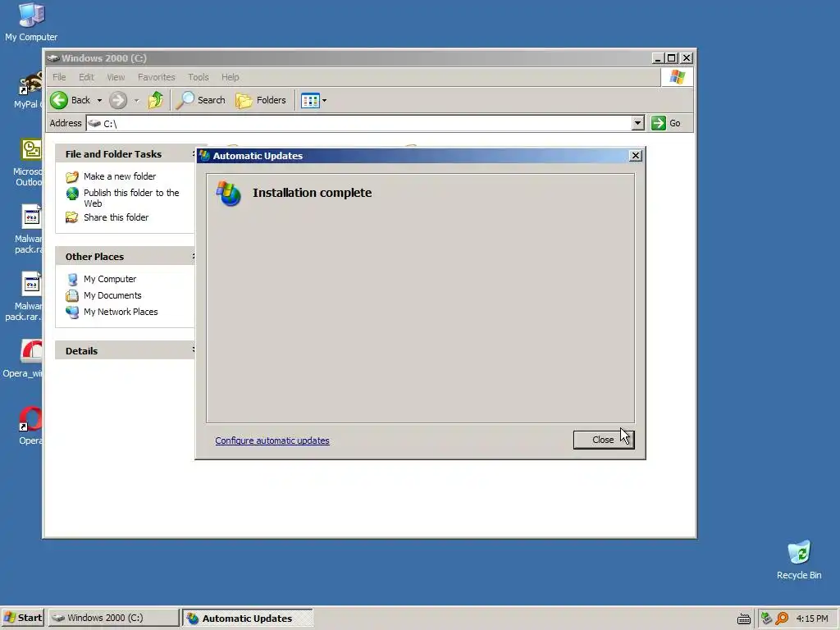Image resolution: width=840 pixels, height=630 pixels.
Task: Open My Documents from Other Places
Action: pyautogui.click(x=112, y=295)
